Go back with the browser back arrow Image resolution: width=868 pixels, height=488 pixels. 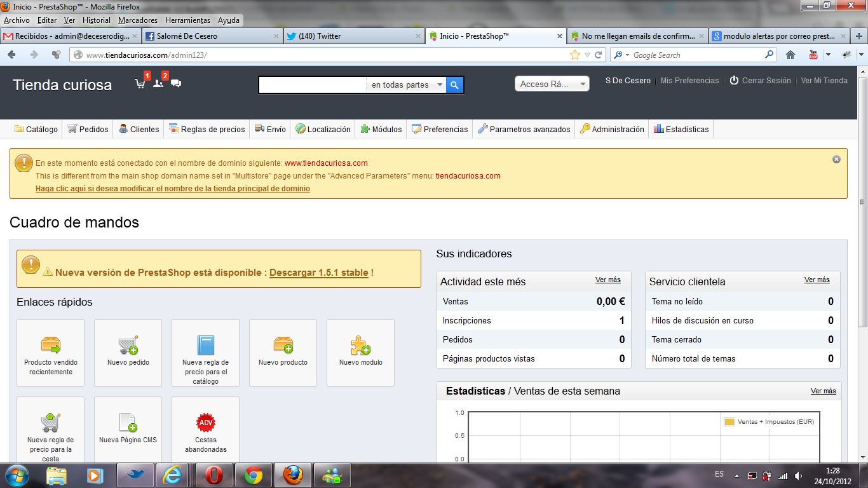click(12, 55)
